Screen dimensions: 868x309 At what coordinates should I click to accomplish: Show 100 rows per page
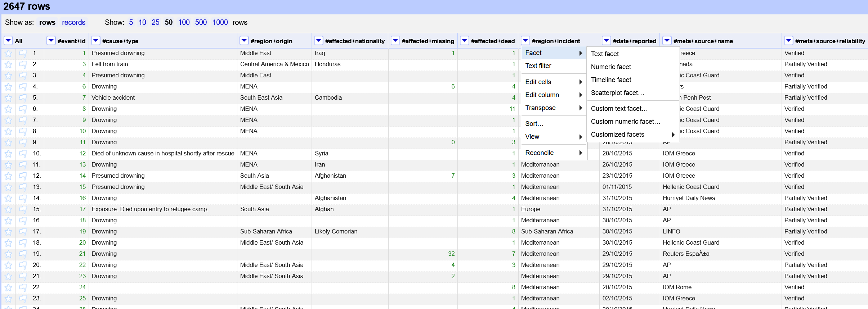tap(184, 22)
